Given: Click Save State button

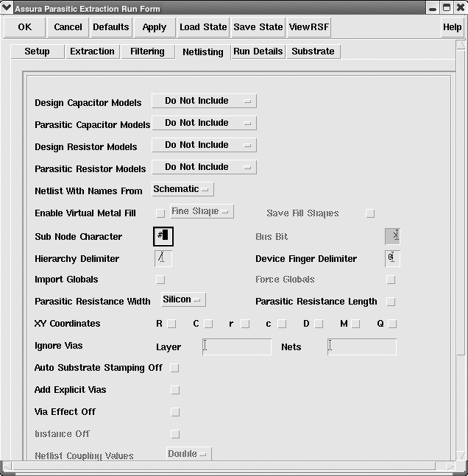Looking at the screenshot, I should [258, 27].
